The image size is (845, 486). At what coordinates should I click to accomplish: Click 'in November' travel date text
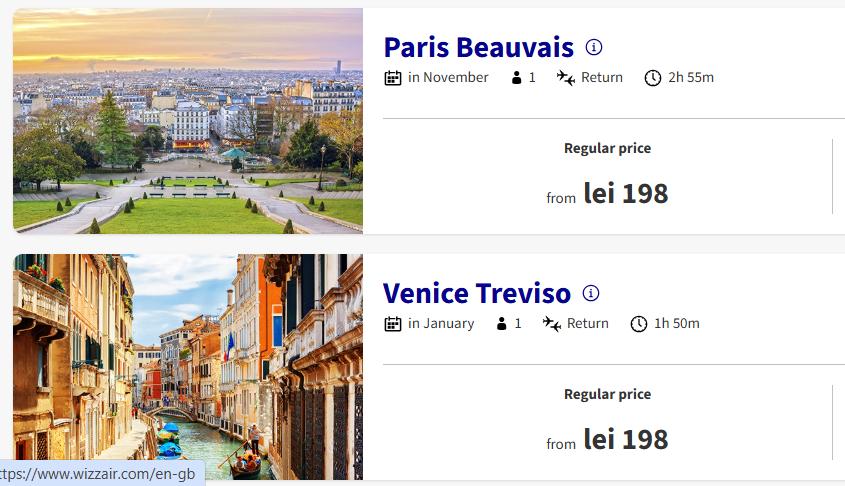tap(448, 78)
